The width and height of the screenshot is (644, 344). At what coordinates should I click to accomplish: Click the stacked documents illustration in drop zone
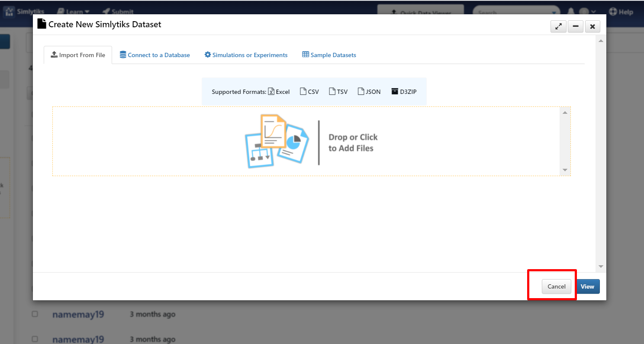[277, 141]
